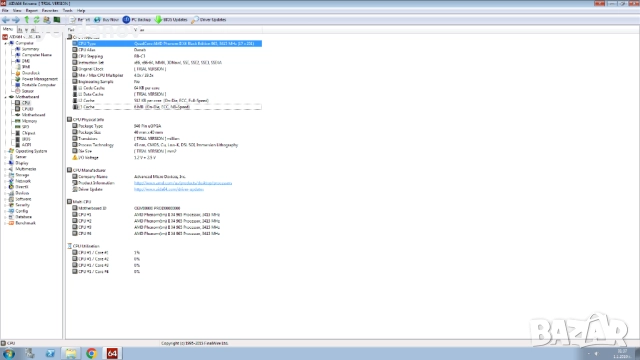Select Software in the tree
This screenshot has width=640, height=360.
click(23, 199)
